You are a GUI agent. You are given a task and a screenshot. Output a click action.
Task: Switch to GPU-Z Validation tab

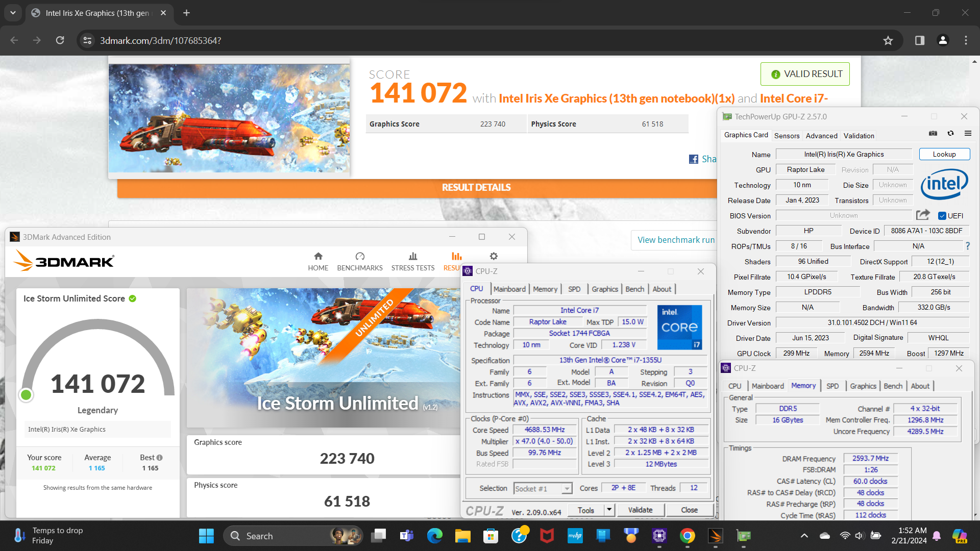[x=859, y=136]
